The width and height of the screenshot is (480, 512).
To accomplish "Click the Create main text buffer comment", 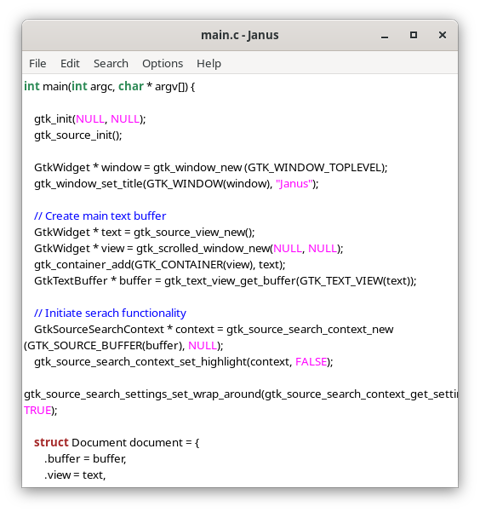I will (100, 216).
